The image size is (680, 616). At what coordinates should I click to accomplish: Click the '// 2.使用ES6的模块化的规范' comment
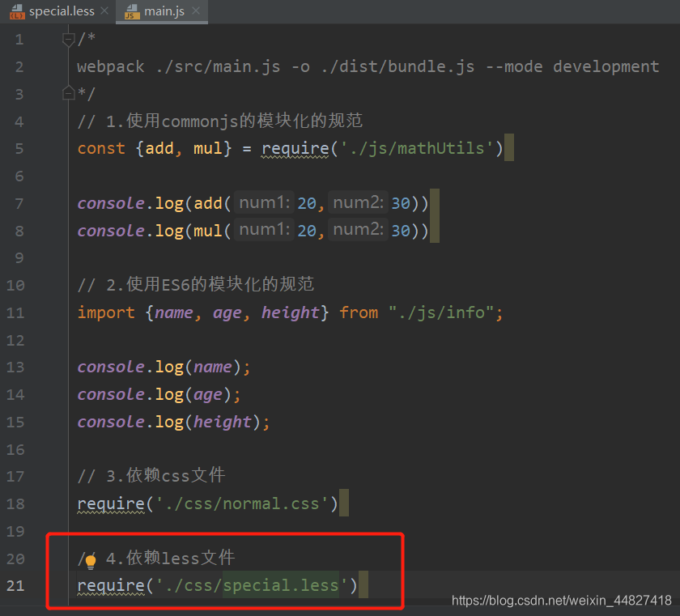[x=196, y=284]
